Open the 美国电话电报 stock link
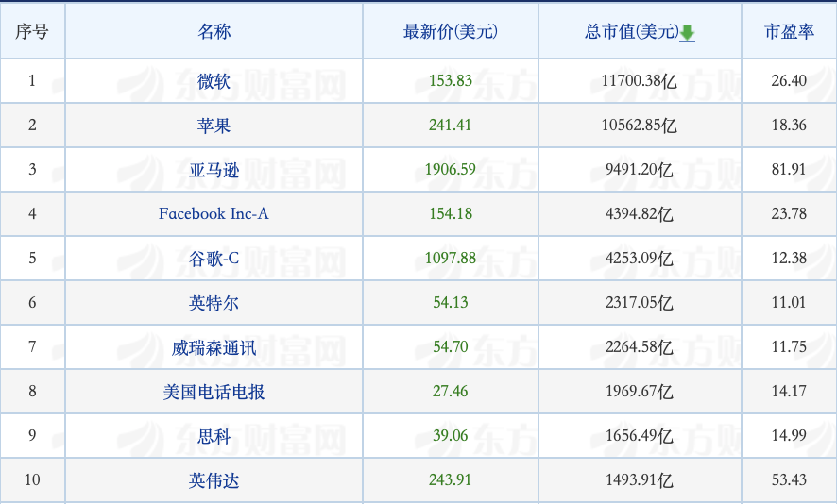837x504 pixels. [214, 392]
